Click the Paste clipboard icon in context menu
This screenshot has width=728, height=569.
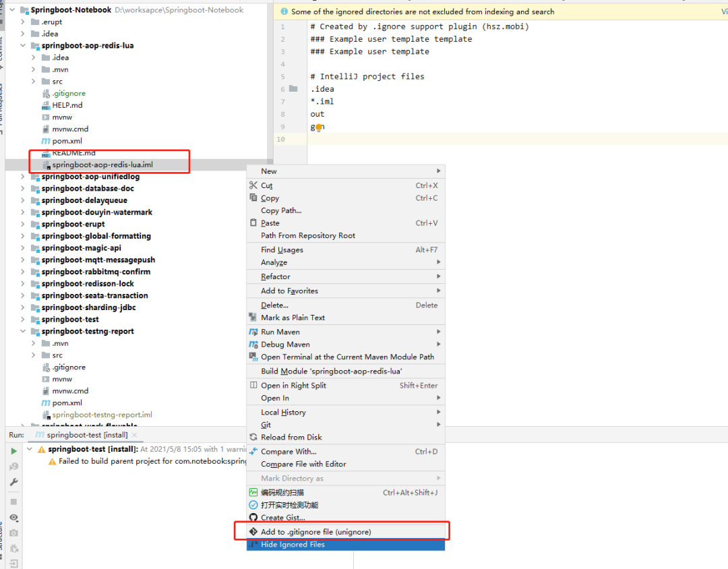(x=253, y=223)
